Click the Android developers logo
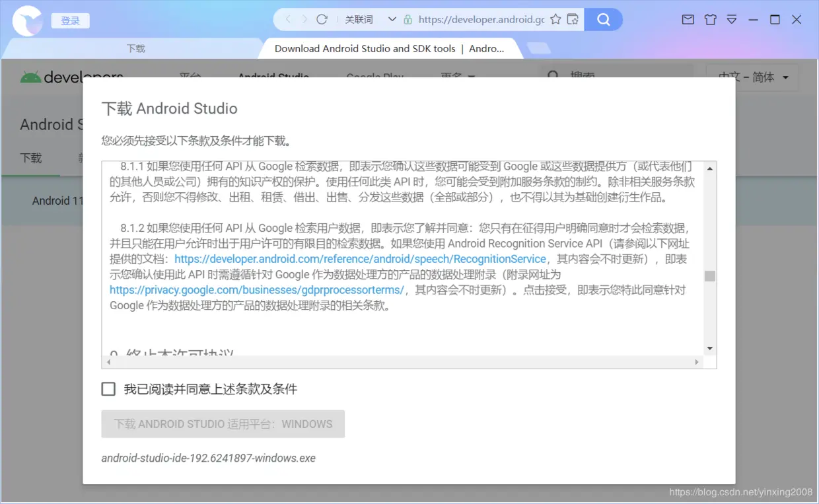819x504 pixels. [x=71, y=77]
